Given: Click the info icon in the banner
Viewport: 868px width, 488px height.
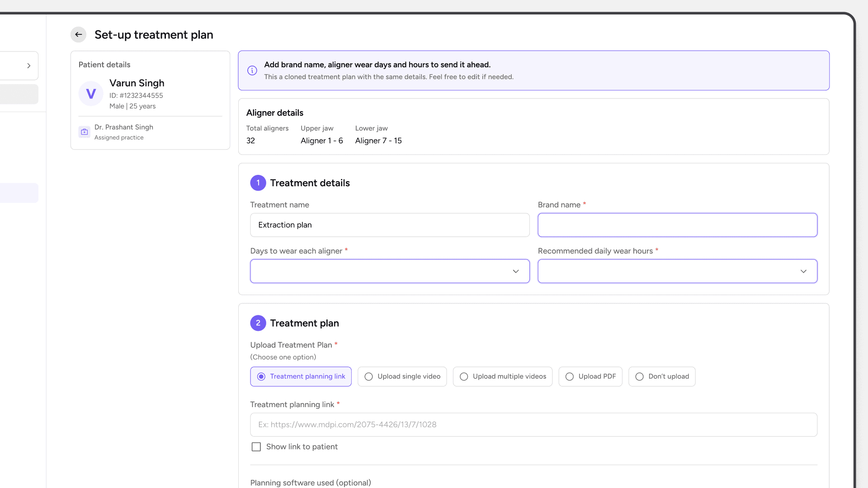Looking at the screenshot, I should 252,70.
